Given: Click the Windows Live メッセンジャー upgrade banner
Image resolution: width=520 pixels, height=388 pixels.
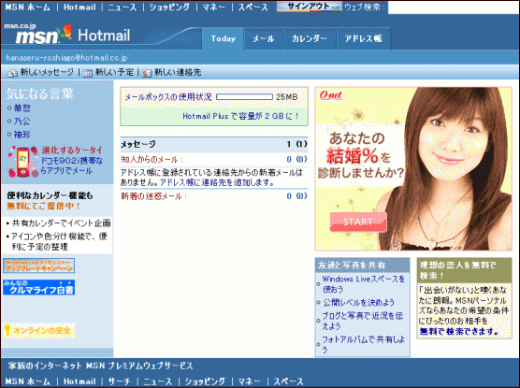Looking at the screenshot, I should click(39, 265).
